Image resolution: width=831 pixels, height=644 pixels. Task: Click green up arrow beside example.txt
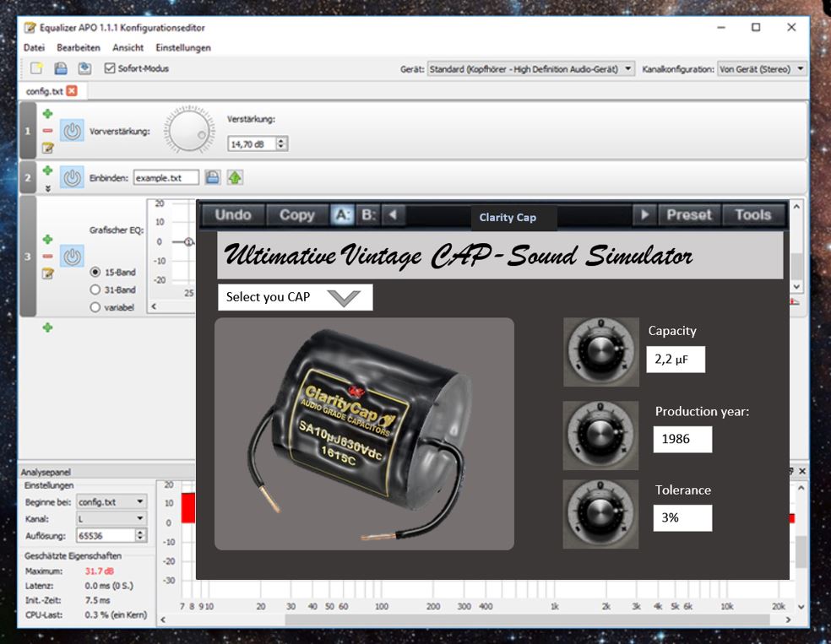[235, 177]
